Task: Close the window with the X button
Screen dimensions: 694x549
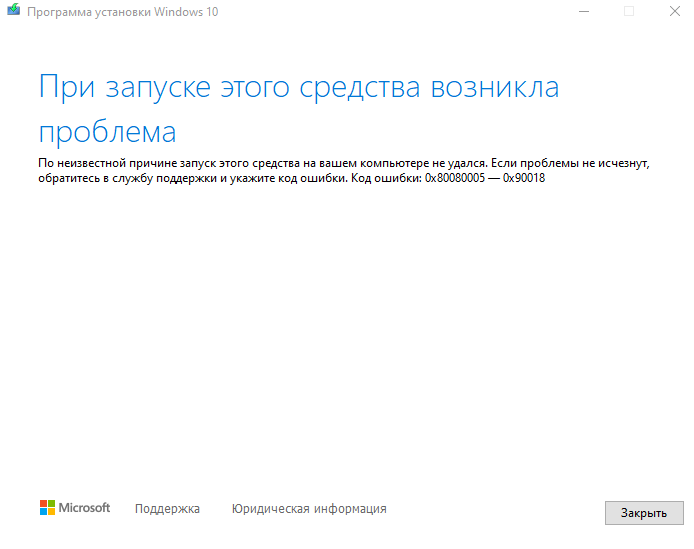Action: pos(675,12)
